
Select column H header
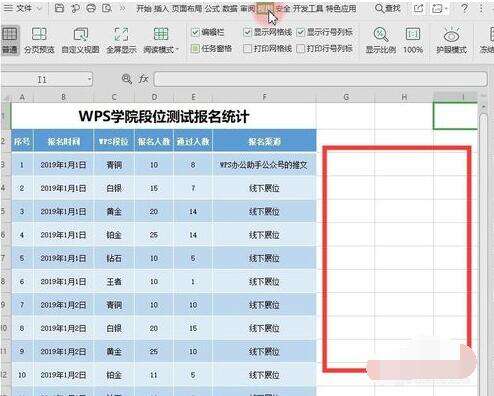click(x=404, y=97)
